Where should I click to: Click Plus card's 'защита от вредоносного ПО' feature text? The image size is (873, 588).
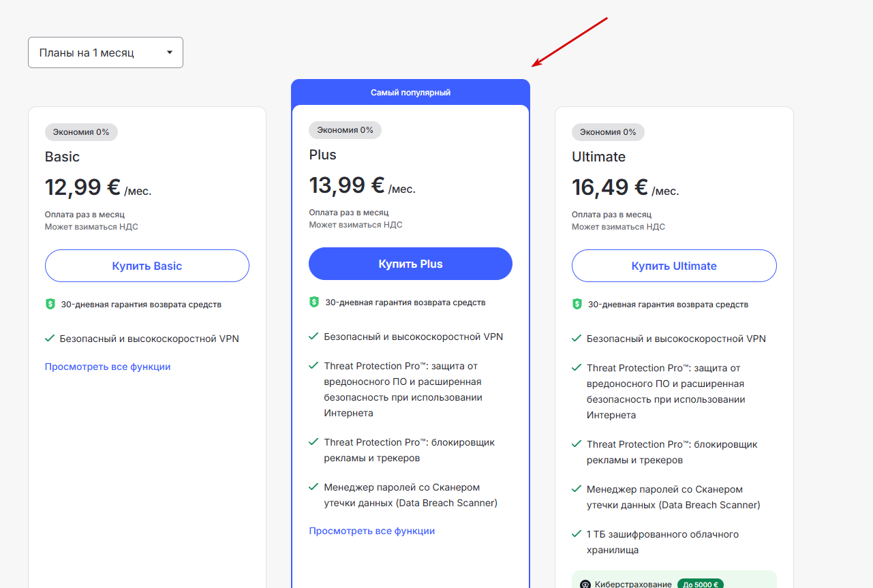tap(404, 389)
